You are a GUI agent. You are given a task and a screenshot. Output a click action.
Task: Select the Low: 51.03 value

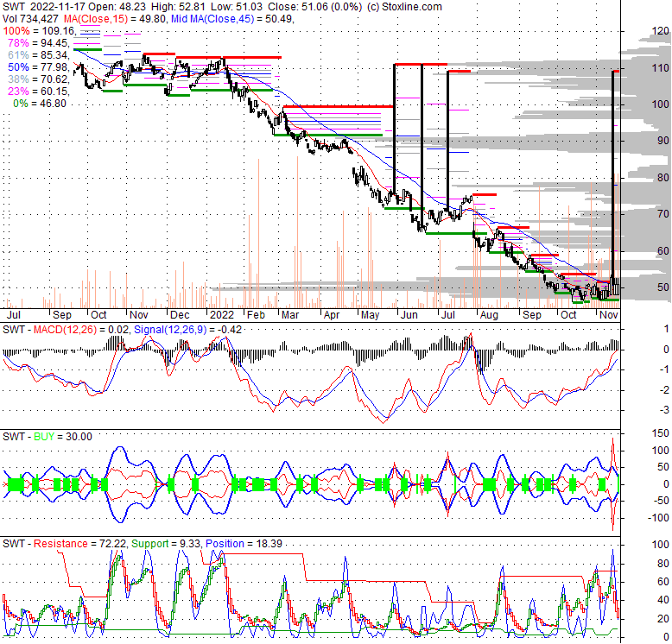pyautogui.click(x=237, y=7)
